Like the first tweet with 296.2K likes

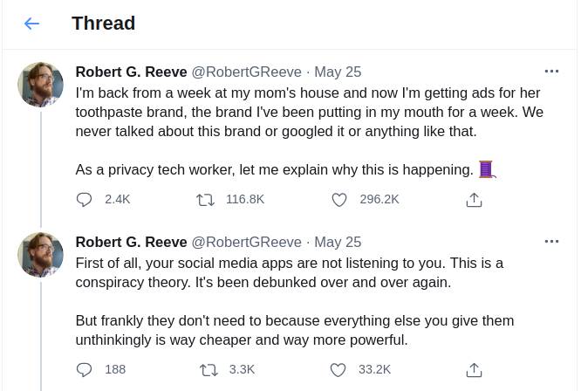[339, 199]
